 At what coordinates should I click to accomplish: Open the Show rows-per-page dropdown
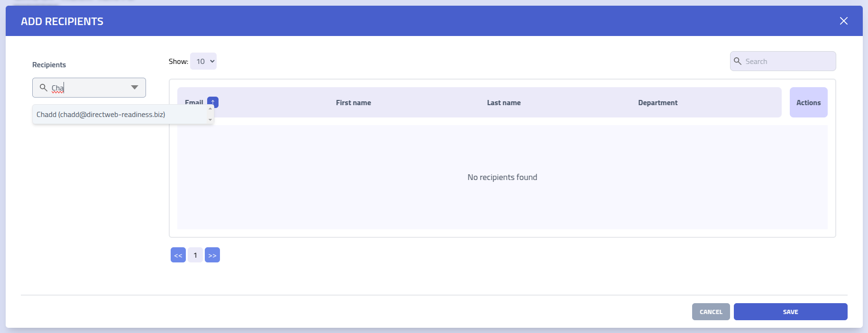point(203,61)
